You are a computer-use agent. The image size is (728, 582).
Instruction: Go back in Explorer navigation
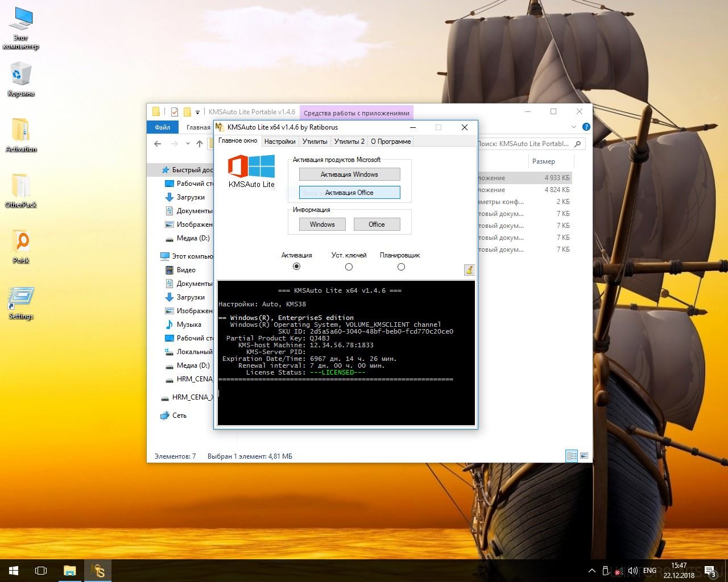[158, 144]
